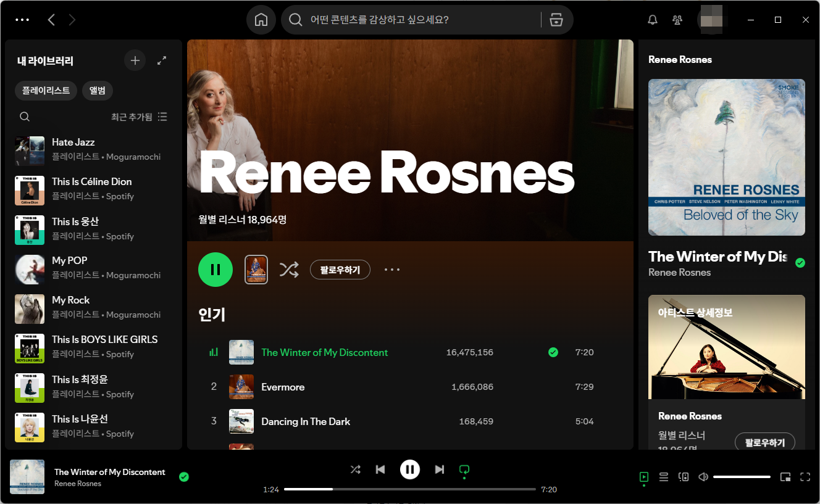The height and width of the screenshot is (504, 820).
Task: Adjust the volume slider
Action: [x=742, y=477]
